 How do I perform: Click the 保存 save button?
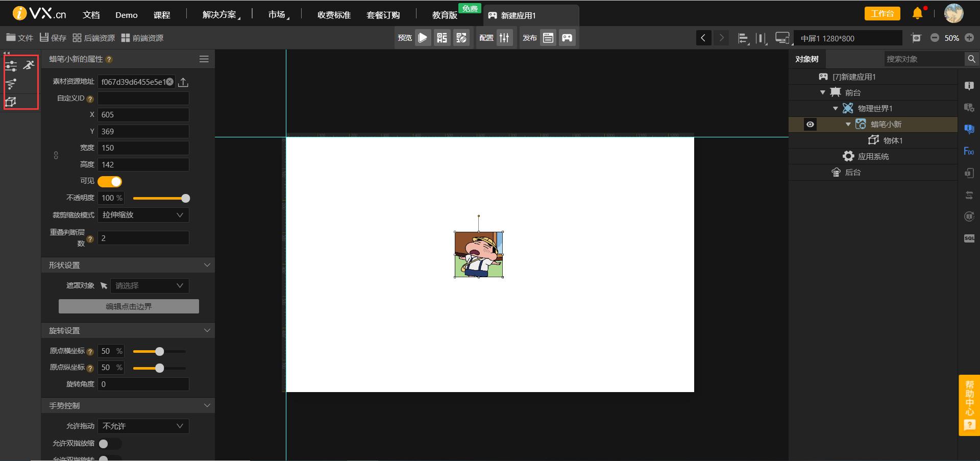coord(53,38)
